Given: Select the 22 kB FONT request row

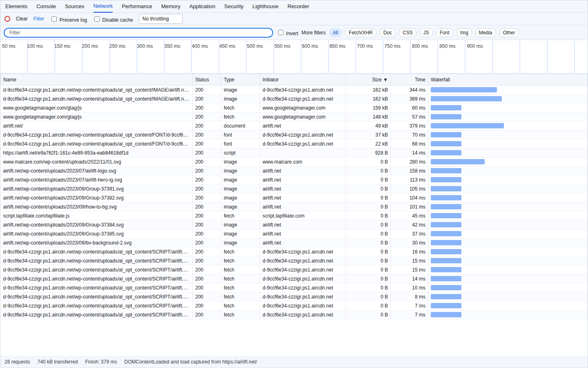Looking at the screenshot, I should [294, 144].
